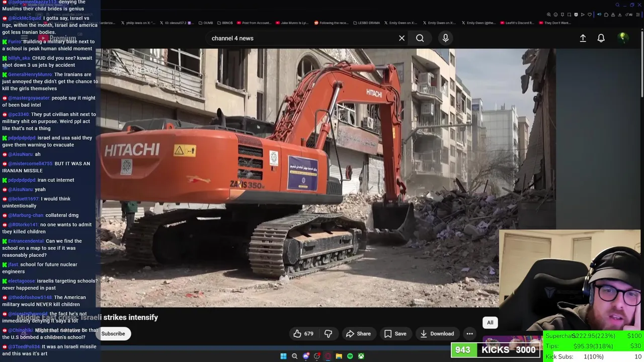Image resolution: width=644 pixels, height=362 pixels.
Task: Click chat username @mistercornell4755
Action: [30, 163]
